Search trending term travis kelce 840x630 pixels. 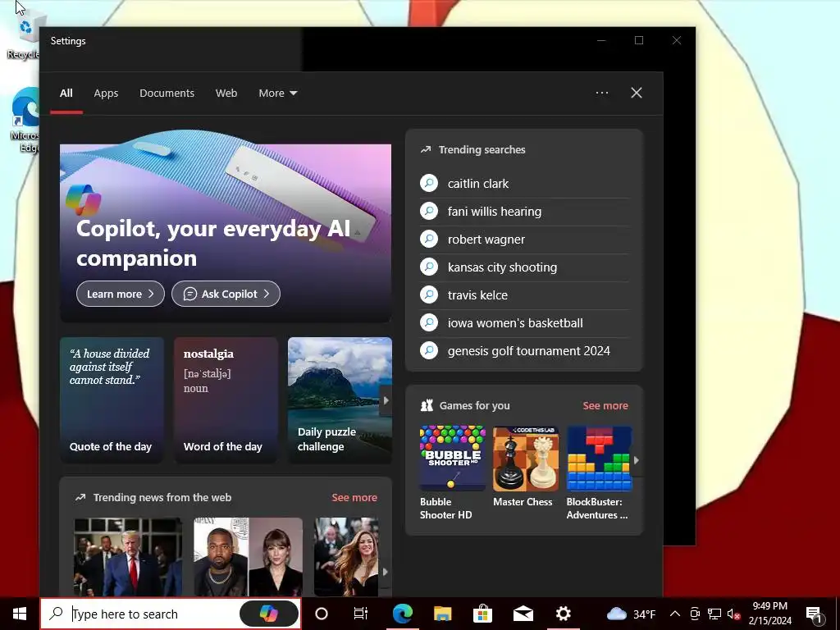[477, 295]
